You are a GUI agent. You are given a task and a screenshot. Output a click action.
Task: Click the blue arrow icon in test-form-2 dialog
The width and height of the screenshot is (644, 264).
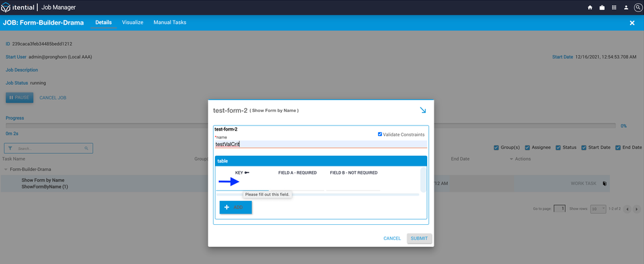click(x=423, y=111)
